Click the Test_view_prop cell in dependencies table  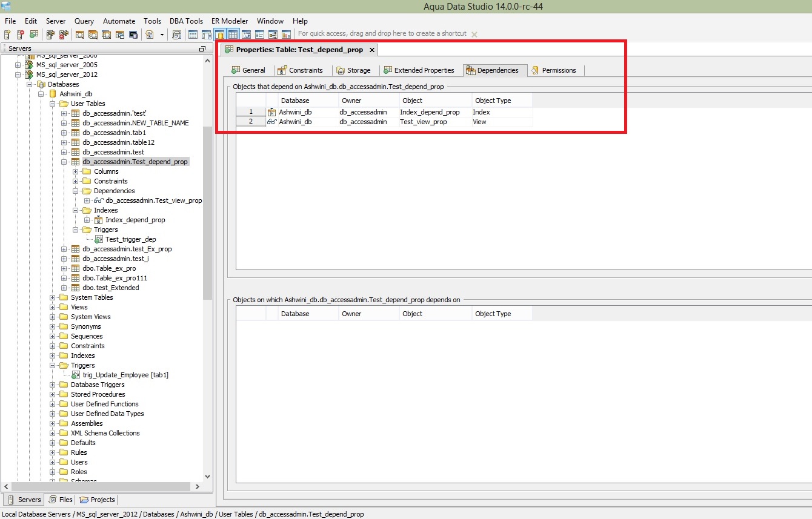click(436, 122)
